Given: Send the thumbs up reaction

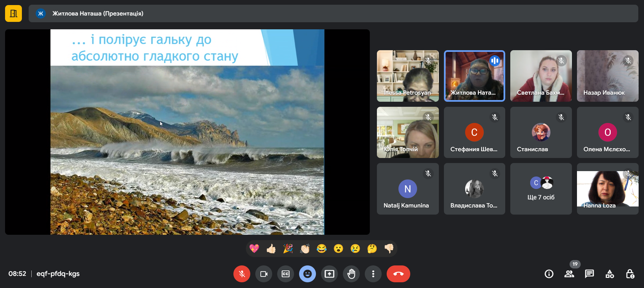Looking at the screenshot, I should click(x=271, y=249).
